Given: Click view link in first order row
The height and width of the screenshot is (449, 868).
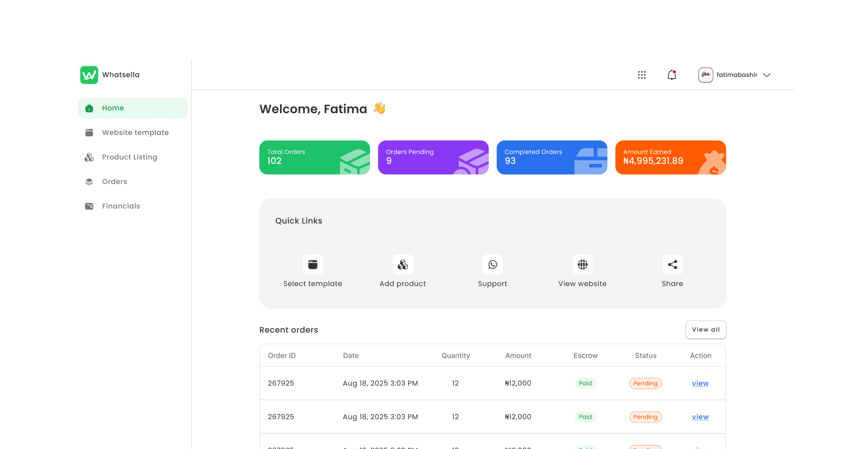Looking at the screenshot, I should coord(700,383).
